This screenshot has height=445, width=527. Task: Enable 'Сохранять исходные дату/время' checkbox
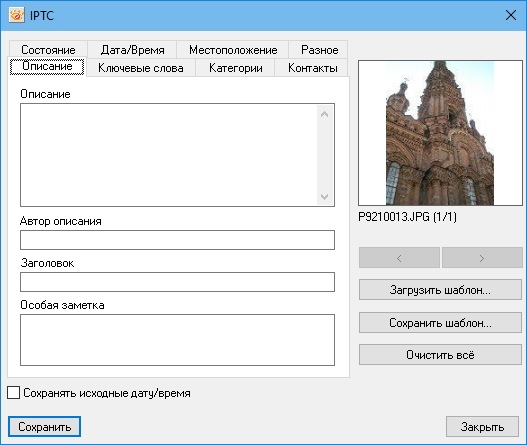13,393
